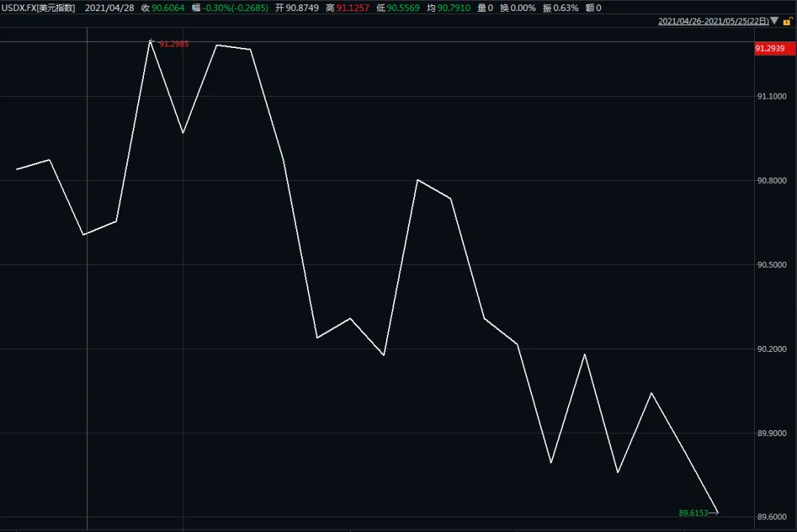Expand the date range dropdown triangle

[x=774, y=21]
